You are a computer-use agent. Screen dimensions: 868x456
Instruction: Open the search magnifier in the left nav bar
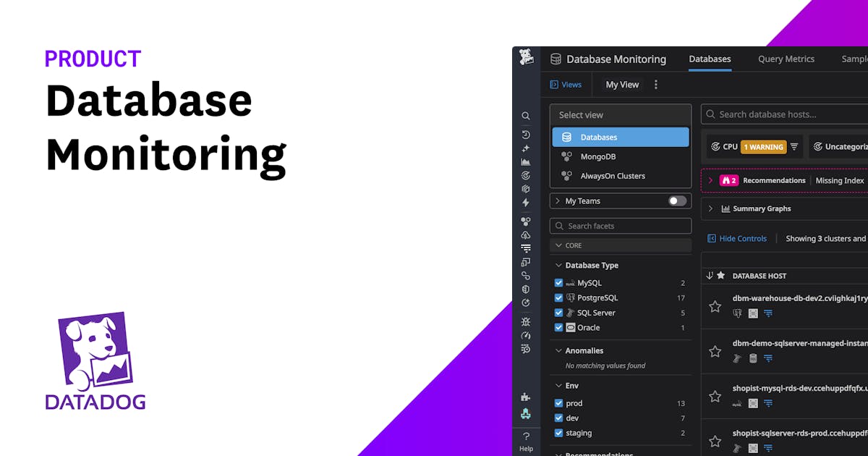click(526, 116)
